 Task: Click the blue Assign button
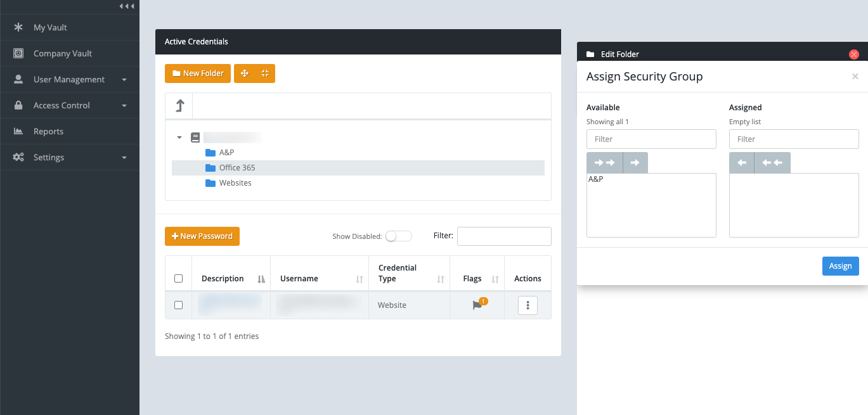[x=840, y=266]
